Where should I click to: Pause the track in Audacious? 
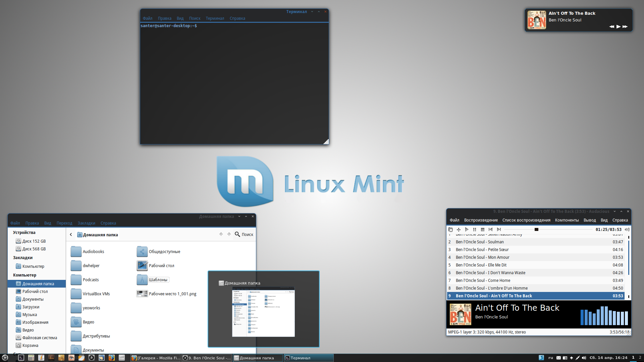tap(475, 230)
